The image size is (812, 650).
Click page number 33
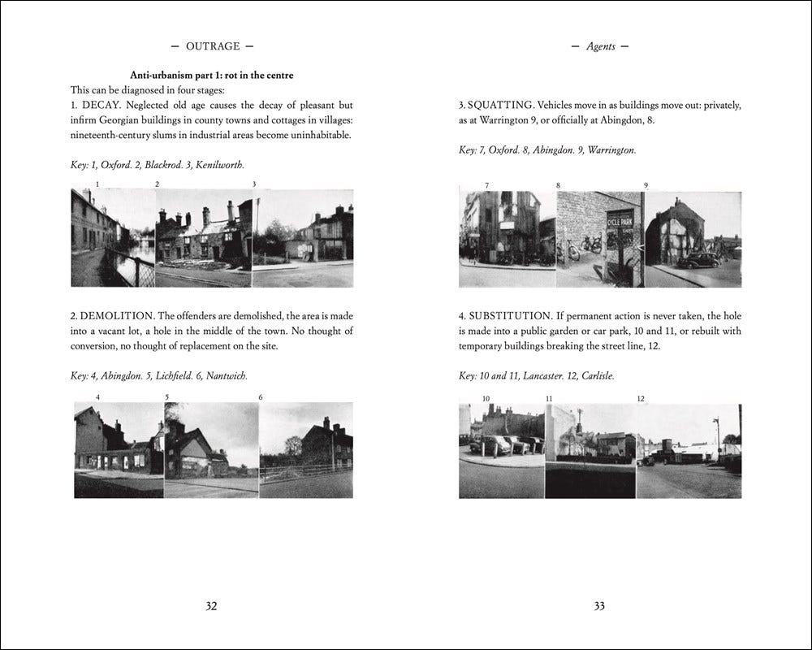pyautogui.click(x=599, y=606)
